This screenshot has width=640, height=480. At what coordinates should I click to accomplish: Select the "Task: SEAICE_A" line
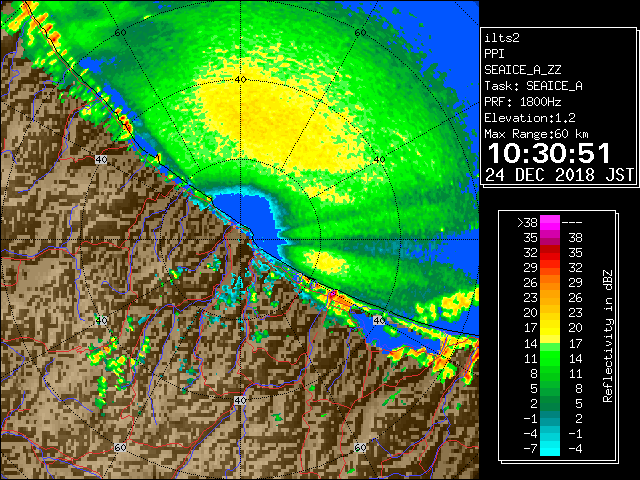(533, 86)
